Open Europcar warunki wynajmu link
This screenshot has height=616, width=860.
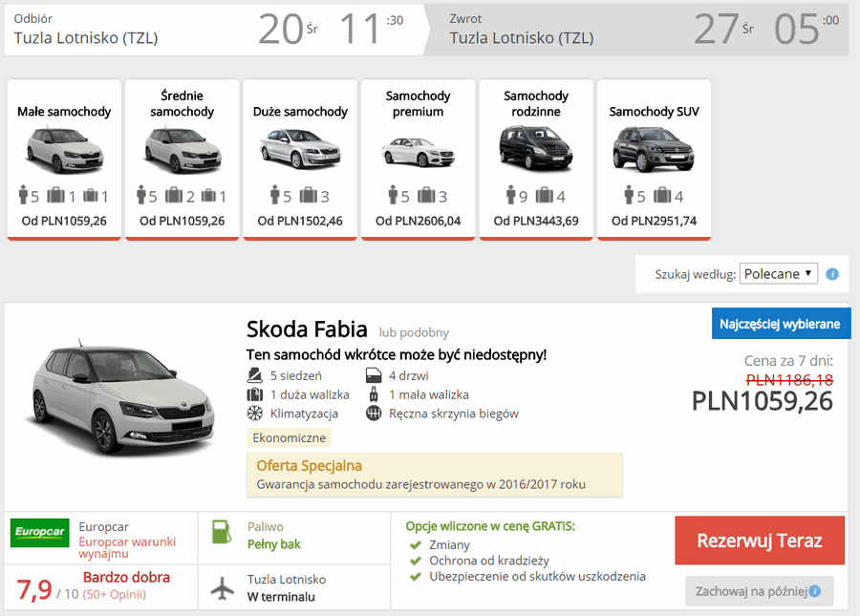point(127,547)
